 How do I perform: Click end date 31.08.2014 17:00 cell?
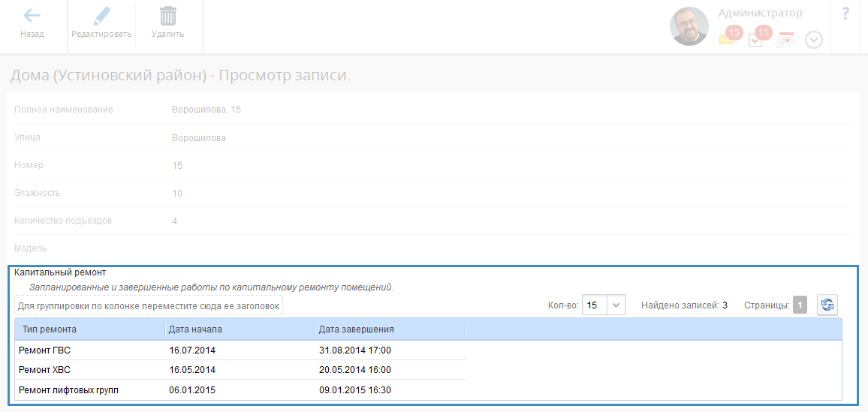click(355, 350)
